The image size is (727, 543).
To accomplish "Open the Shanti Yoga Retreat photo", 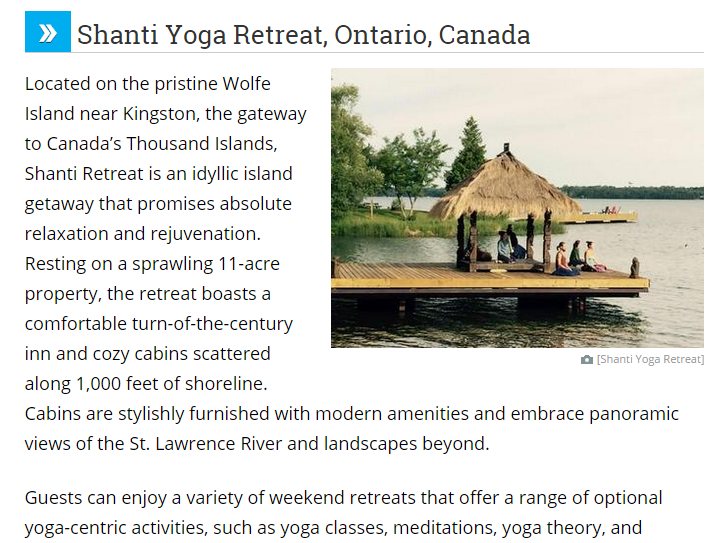I will 517,208.
